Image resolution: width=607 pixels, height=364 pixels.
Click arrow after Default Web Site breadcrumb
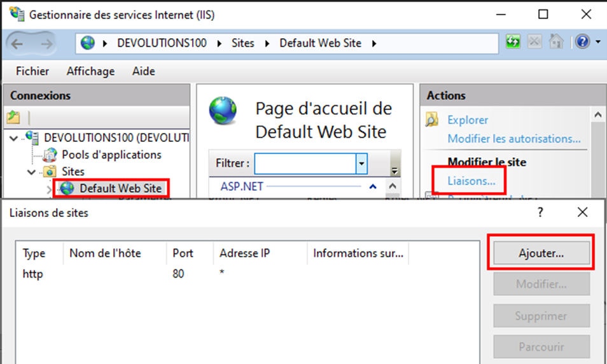(374, 43)
